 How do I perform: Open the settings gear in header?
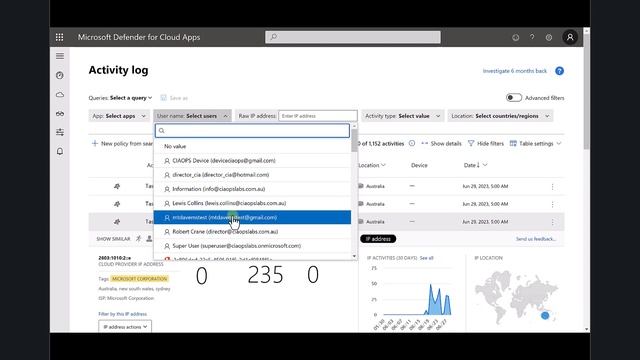coord(549,38)
